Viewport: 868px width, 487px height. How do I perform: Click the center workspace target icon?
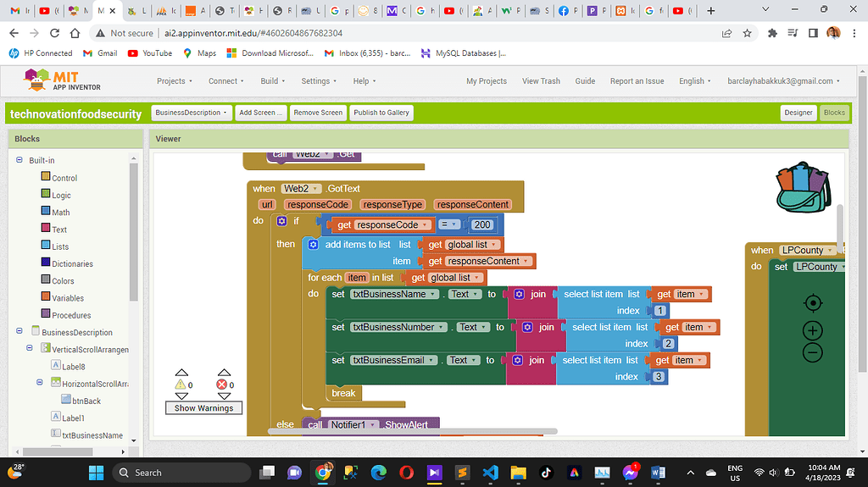click(x=812, y=303)
